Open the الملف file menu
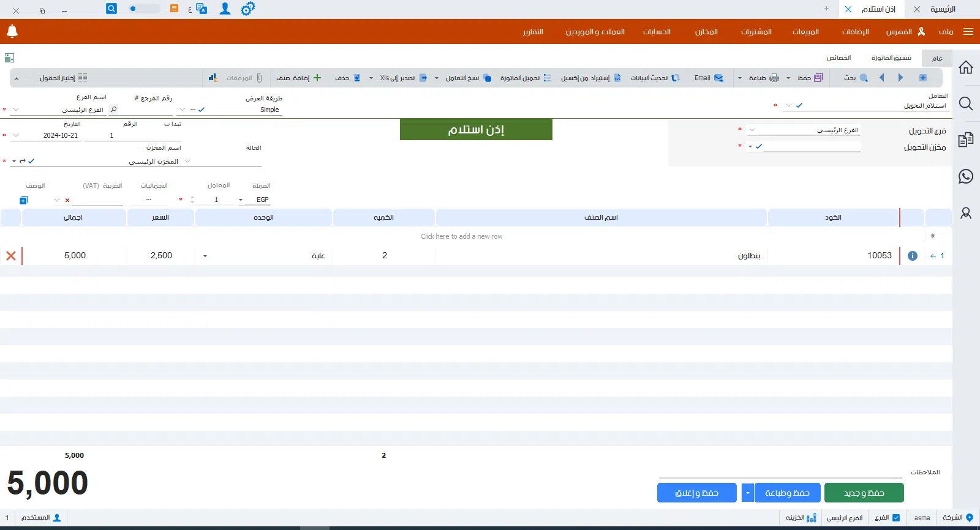The width and height of the screenshot is (980, 530). [x=946, y=31]
